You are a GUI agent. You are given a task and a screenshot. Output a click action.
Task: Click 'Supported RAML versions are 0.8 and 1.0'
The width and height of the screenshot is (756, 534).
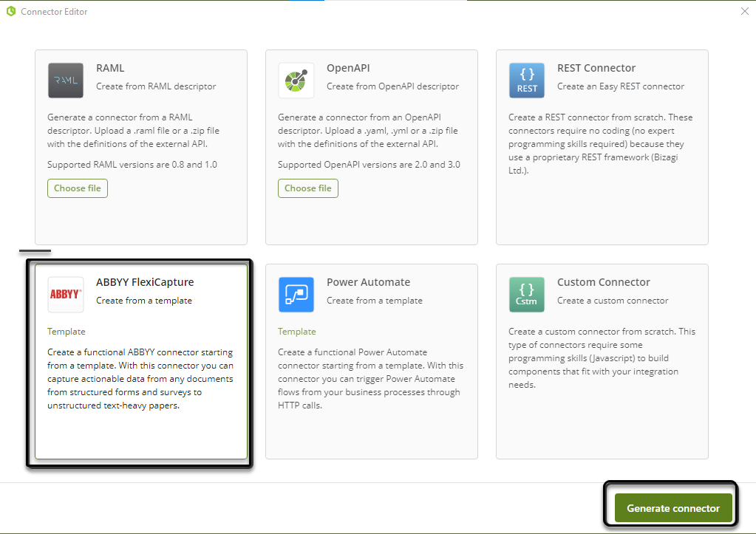pos(132,165)
